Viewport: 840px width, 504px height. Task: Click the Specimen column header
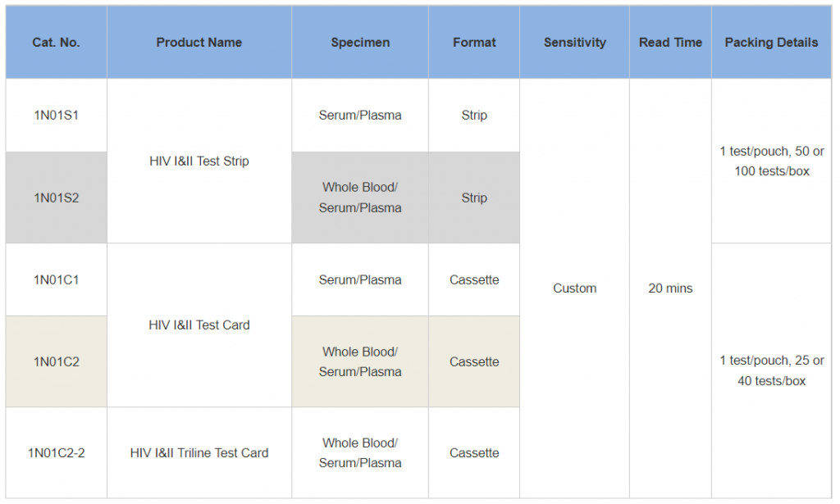pyautogui.click(x=360, y=43)
